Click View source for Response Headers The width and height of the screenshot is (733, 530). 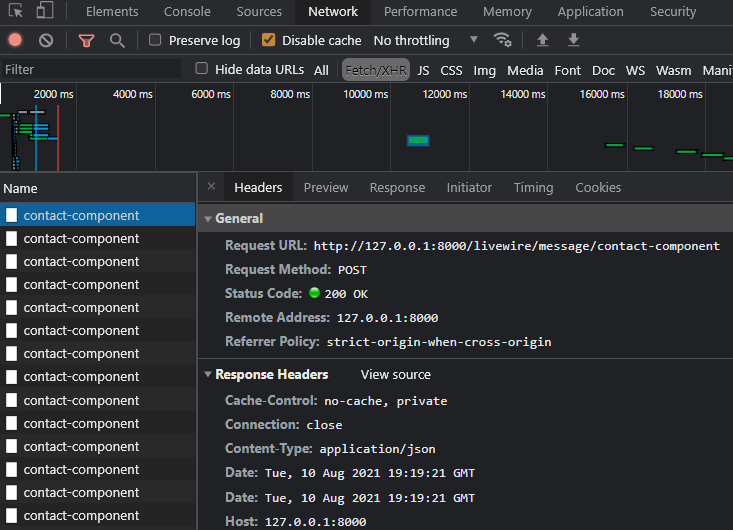[395, 374]
